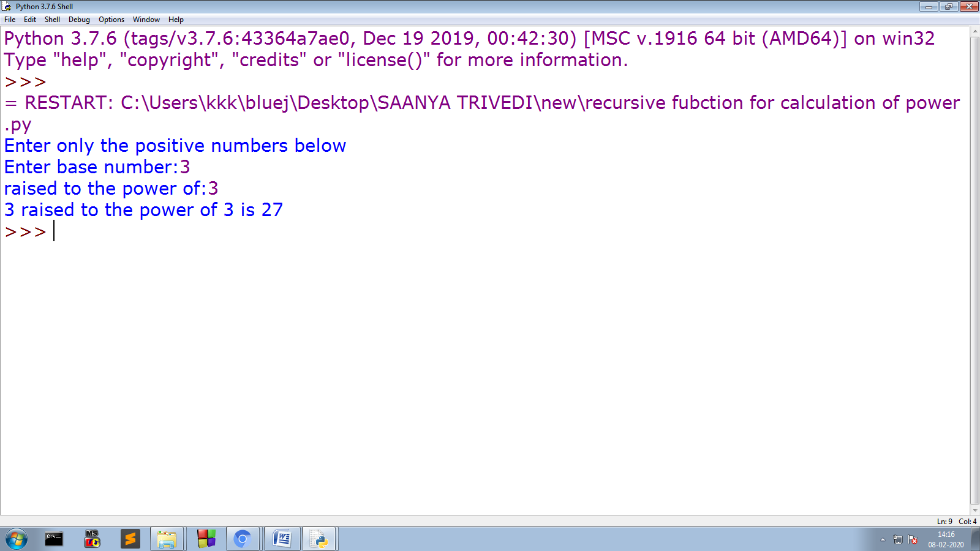The width and height of the screenshot is (980, 551).
Task: Open the Debug menu
Action: click(x=79, y=19)
